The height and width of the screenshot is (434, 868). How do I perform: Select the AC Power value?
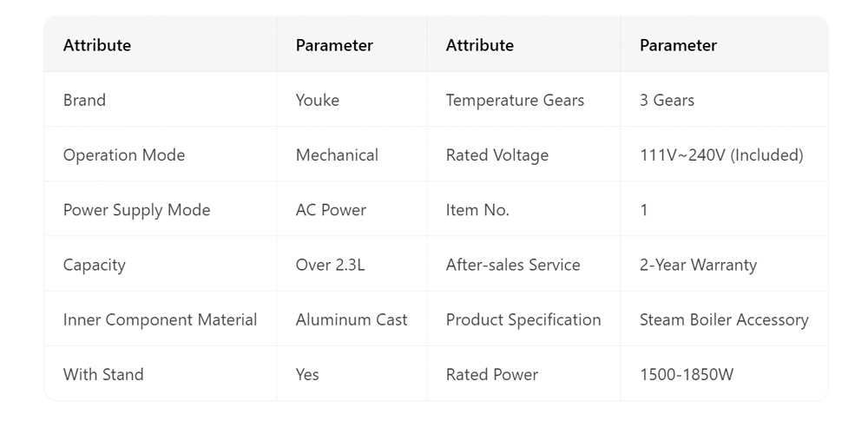(x=331, y=210)
